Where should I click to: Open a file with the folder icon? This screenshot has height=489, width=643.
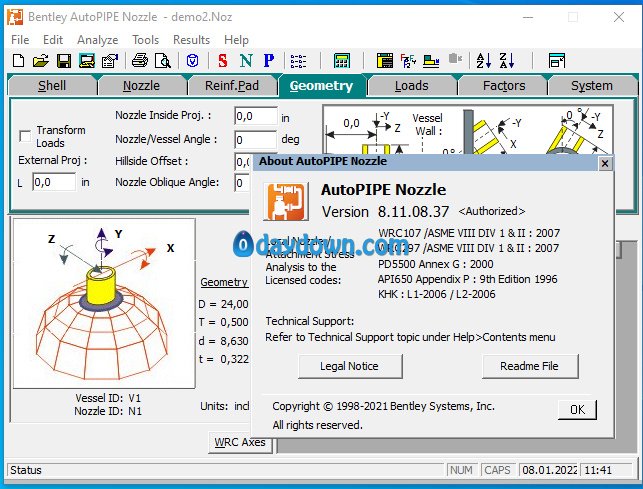[x=41, y=61]
